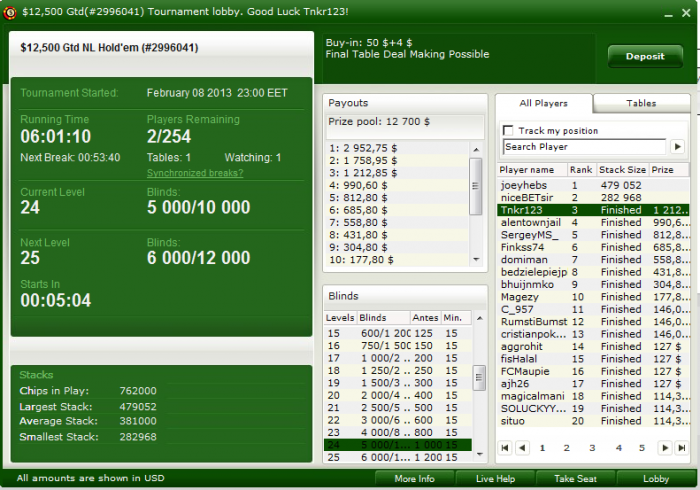Select player Finkss74 row
700x490 pixels.
point(593,247)
